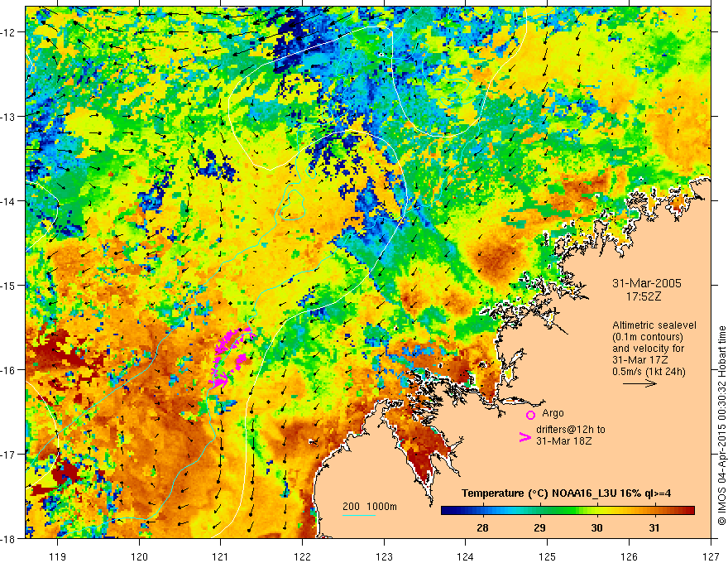Click the '200 1000m' depth contour label
This screenshot has width=728, height=563.
370,507
